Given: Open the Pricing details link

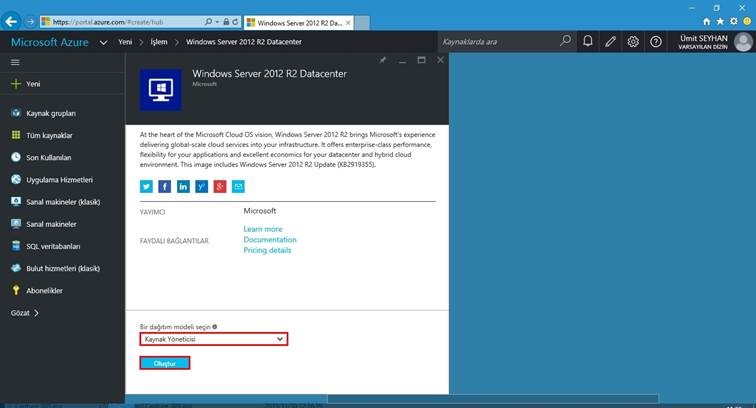Looking at the screenshot, I should pyautogui.click(x=267, y=250).
